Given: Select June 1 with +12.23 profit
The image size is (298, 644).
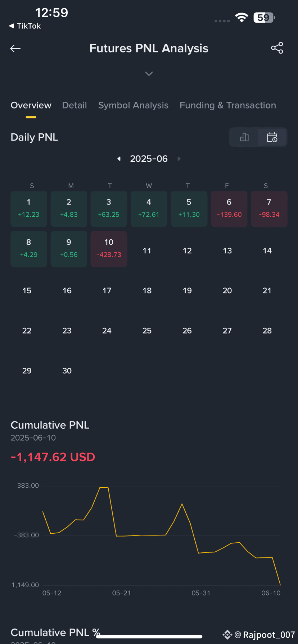Looking at the screenshot, I should (x=29, y=209).
